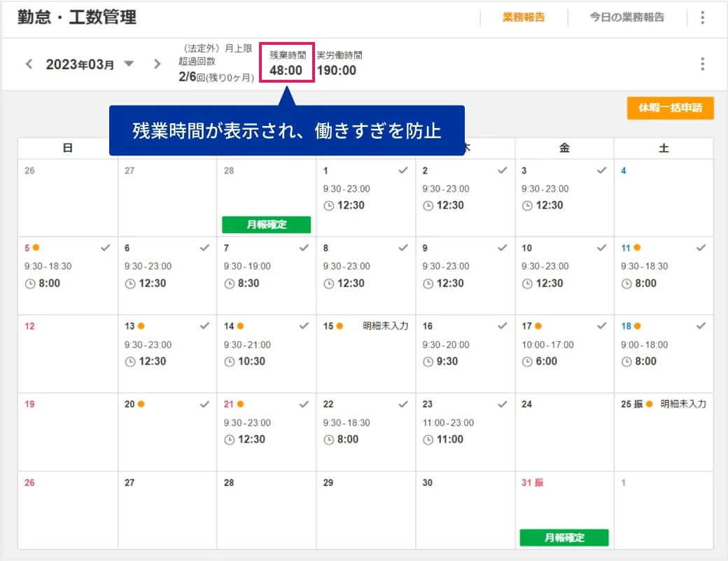Open the March 24 calendar cell

click(x=564, y=432)
